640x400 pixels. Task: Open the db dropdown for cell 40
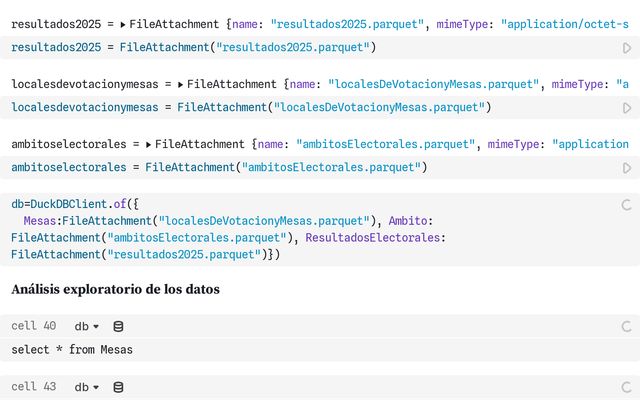point(87,326)
